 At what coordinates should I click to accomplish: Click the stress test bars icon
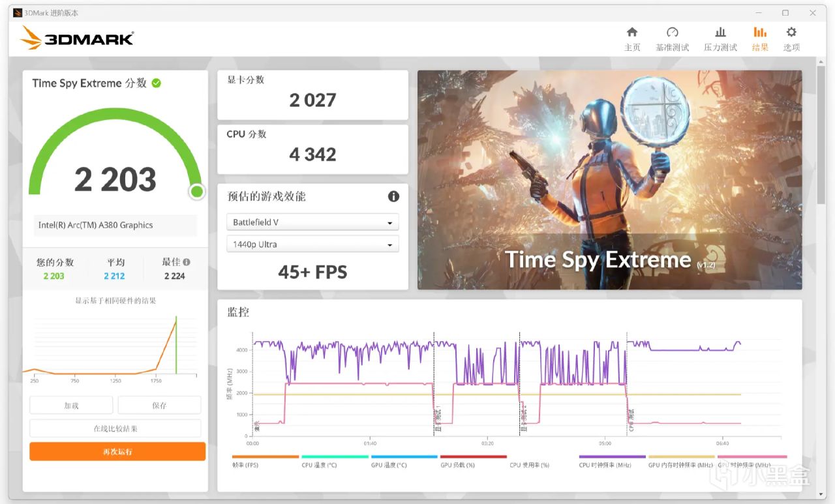coord(720,32)
